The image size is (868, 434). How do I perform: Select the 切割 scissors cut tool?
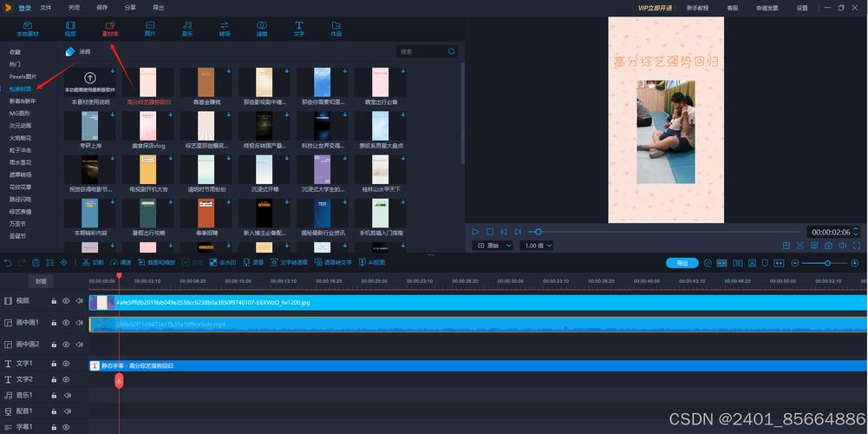[94, 262]
